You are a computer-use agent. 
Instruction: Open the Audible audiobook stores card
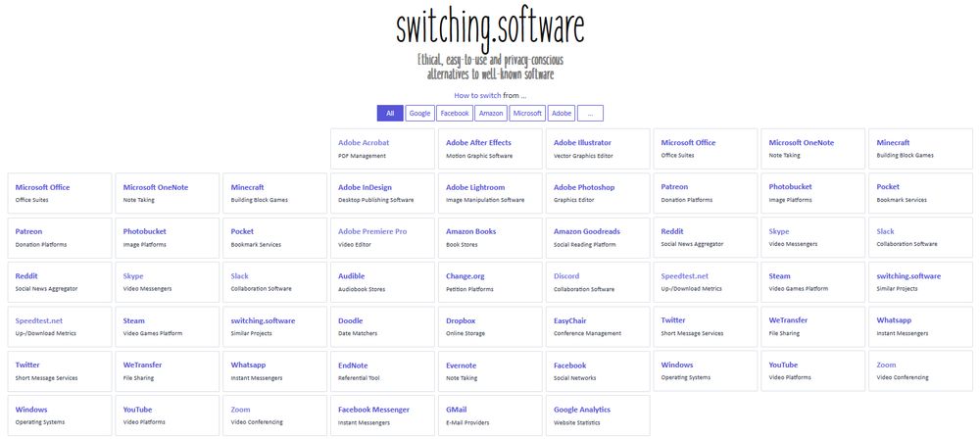[382, 282]
